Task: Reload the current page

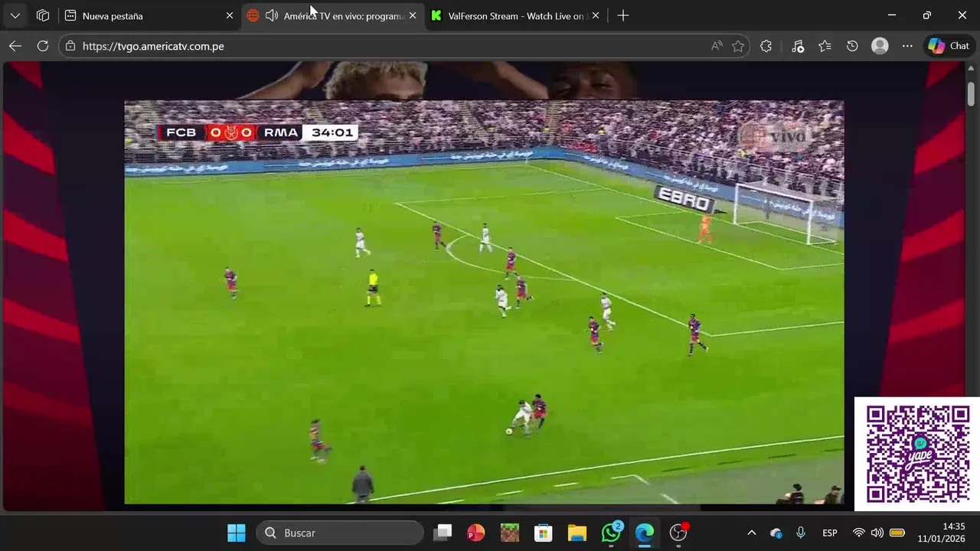Action: (43, 46)
